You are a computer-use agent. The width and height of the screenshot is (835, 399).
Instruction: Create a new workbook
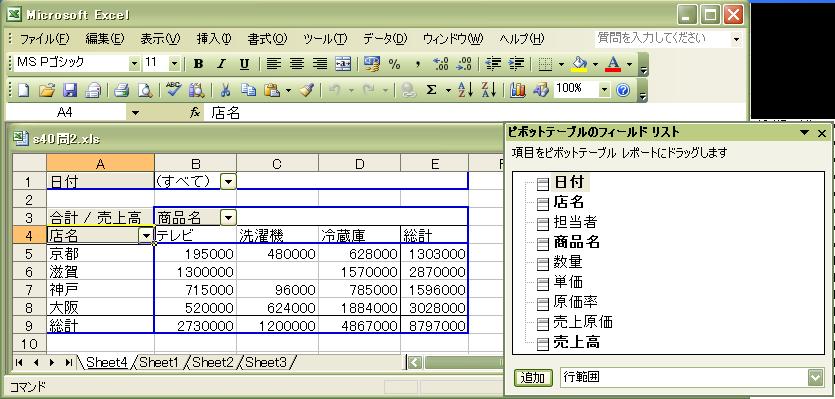coord(23,90)
